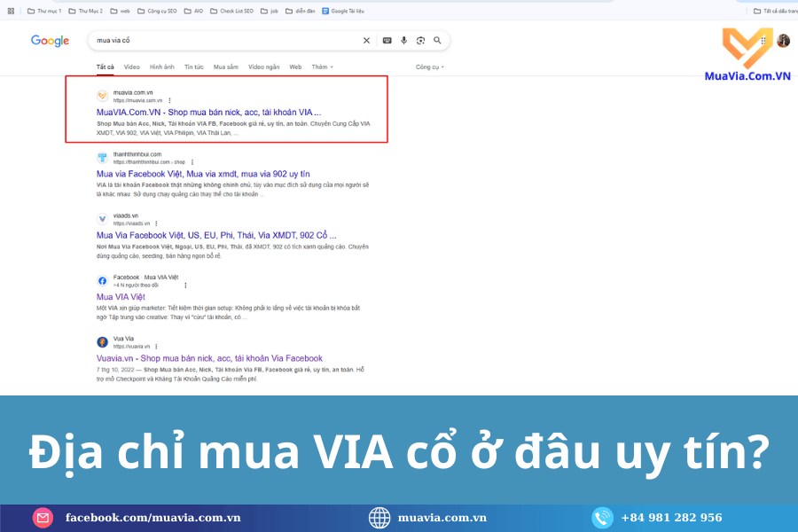Open the 'job' bookmark folder
This screenshot has height=532, width=798.
pyautogui.click(x=270, y=11)
